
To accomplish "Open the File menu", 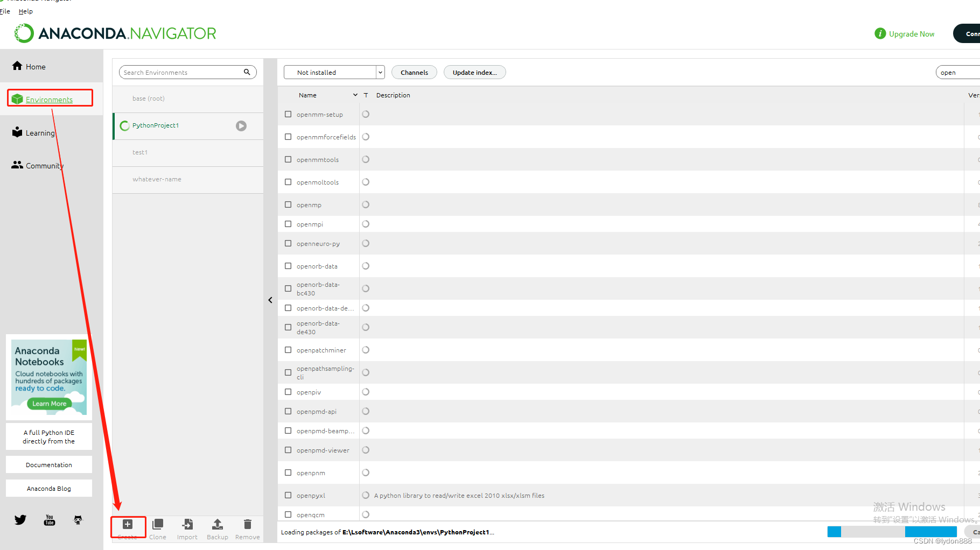I will click(5, 11).
